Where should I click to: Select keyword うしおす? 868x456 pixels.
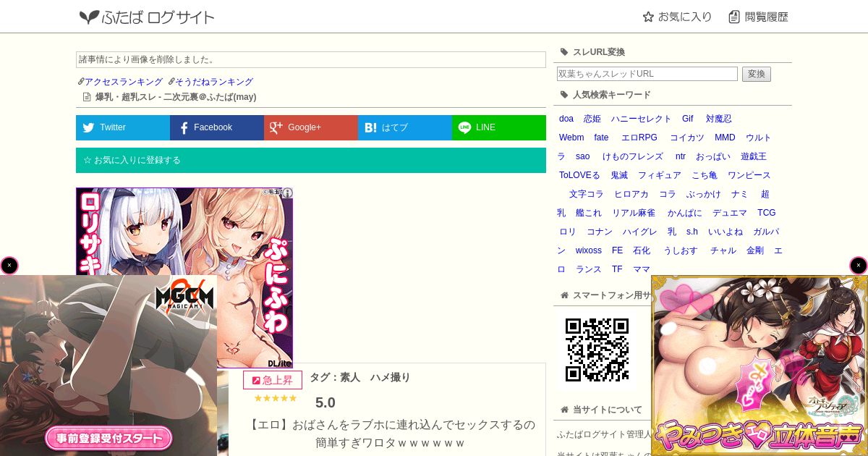pos(681,250)
